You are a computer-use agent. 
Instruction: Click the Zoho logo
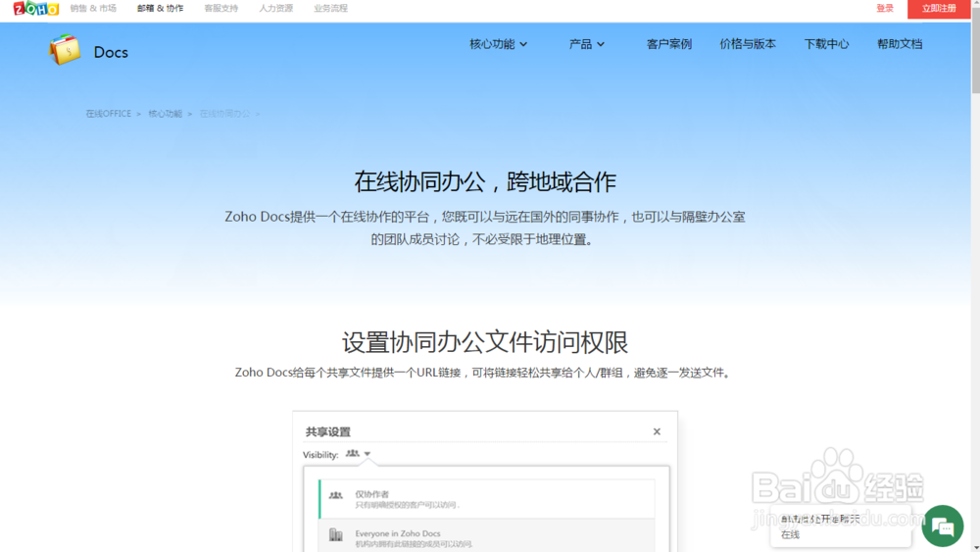(x=35, y=9)
